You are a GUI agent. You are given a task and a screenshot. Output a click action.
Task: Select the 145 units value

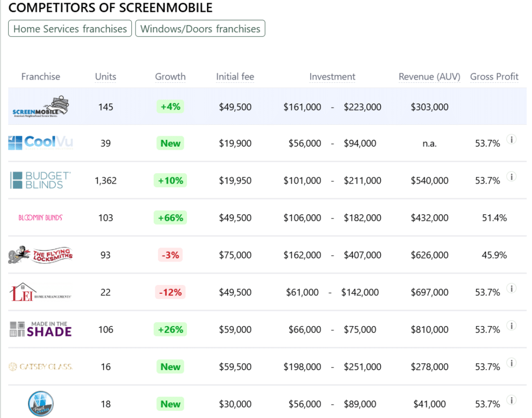(105, 107)
